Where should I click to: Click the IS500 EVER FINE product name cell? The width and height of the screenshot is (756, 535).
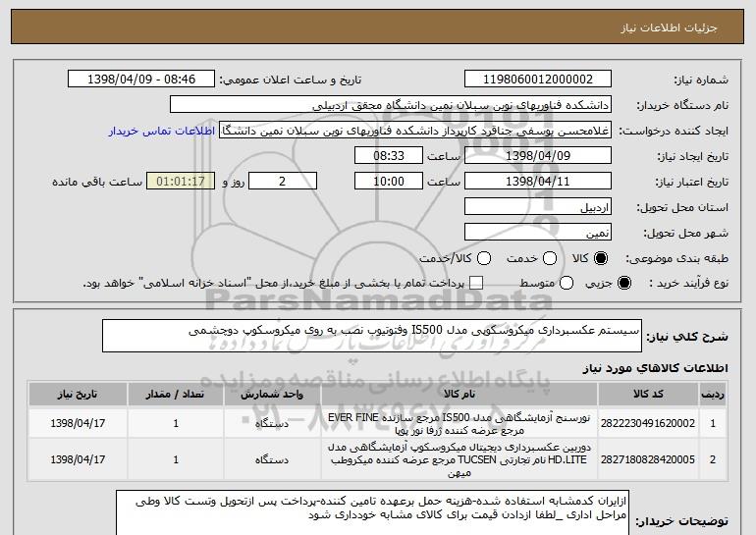coord(459,423)
